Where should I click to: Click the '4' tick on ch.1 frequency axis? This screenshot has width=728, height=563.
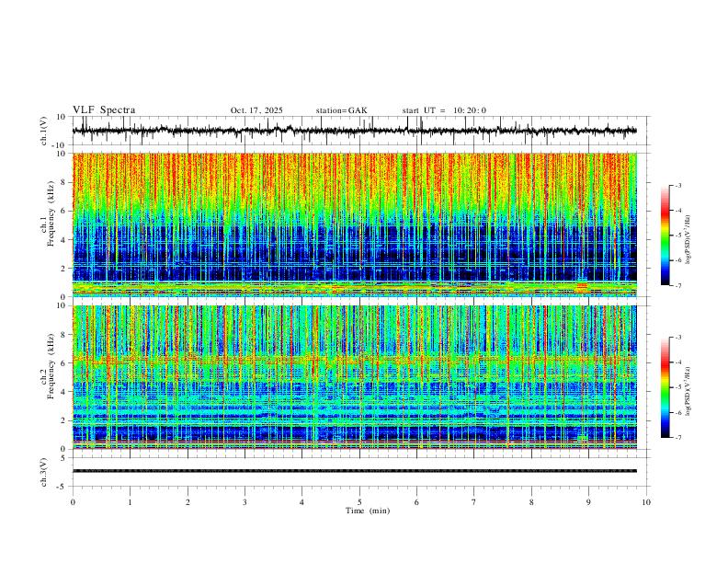(x=64, y=239)
